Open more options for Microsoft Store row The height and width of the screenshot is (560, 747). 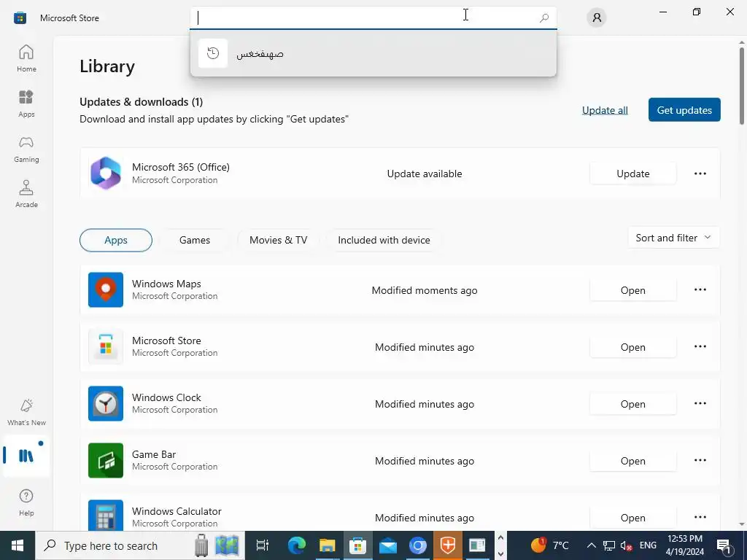[x=700, y=346]
